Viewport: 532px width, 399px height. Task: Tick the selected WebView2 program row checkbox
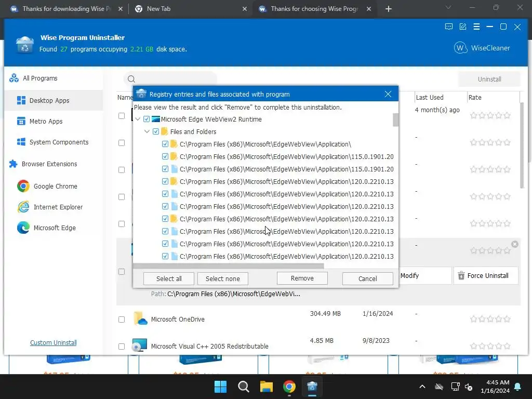122,272
